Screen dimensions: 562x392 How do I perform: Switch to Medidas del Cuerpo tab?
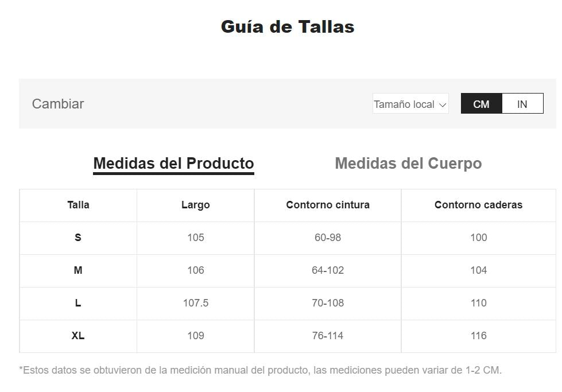point(408,164)
